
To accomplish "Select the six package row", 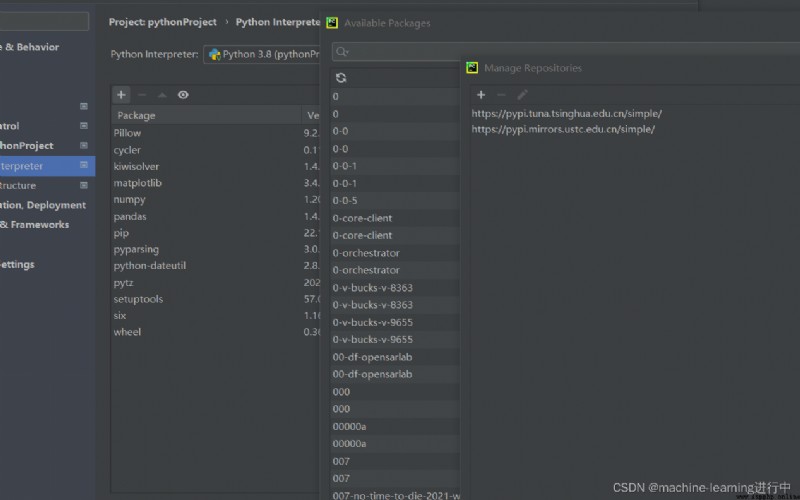I will pos(216,315).
